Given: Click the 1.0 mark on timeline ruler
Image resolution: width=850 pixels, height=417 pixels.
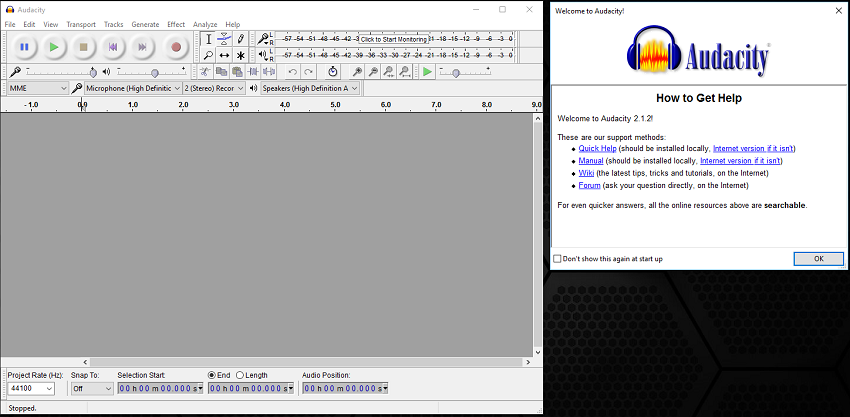Looking at the screenshot, I should pos(133,105).
